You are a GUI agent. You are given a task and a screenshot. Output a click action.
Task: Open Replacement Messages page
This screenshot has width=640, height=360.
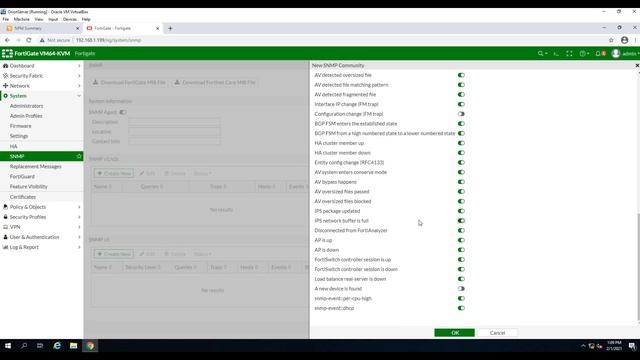(36, 167)
